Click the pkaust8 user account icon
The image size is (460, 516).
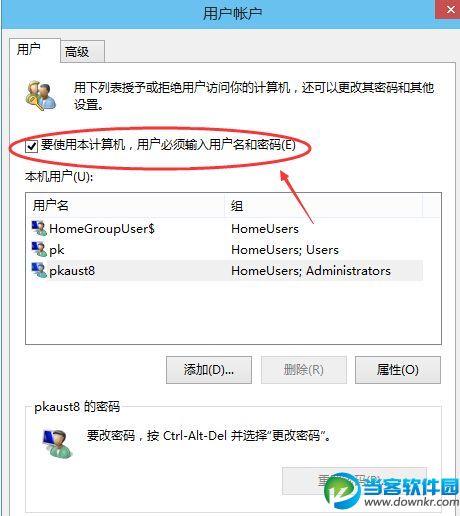coord(39,270)
